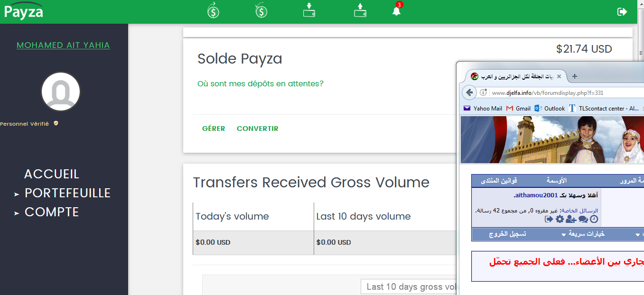Open a new browser tab with the plus button
Image resolution: width=644 pixels, height=295 pixels.
[x=574, y=76]
